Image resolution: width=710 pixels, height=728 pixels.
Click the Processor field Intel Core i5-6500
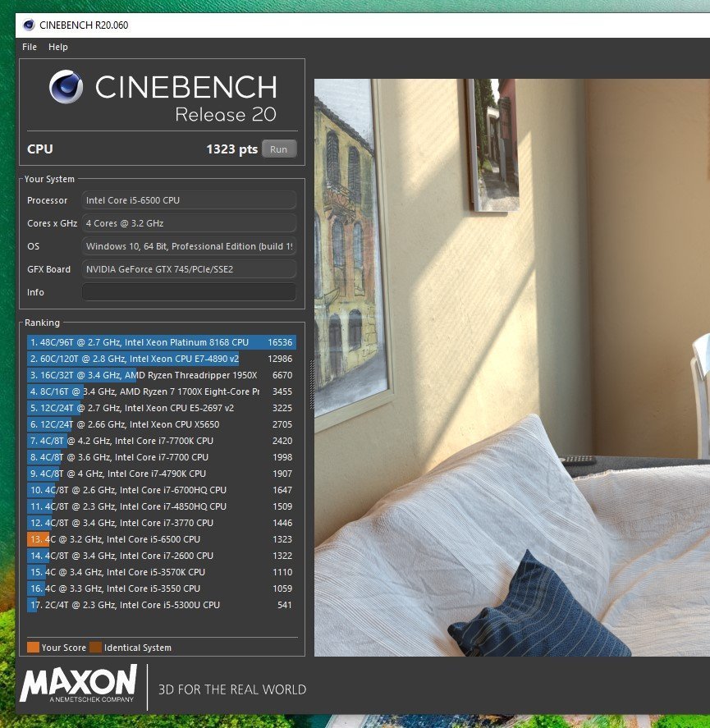click(x=189, y=200)
